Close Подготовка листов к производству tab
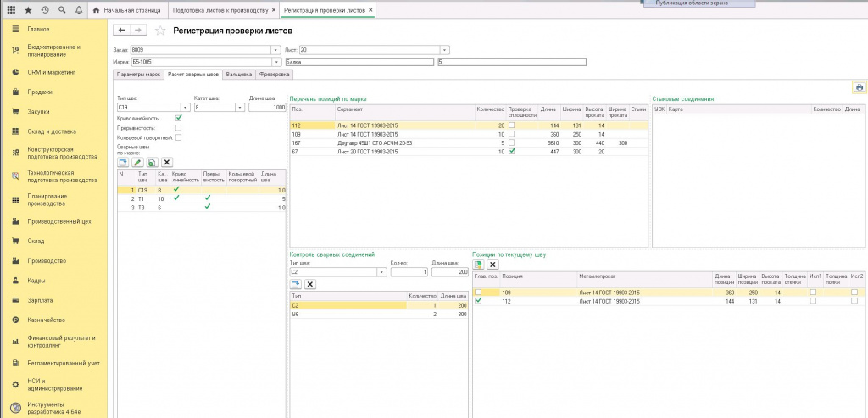Viewport: 868px width, 418px height. coord(274,10)
